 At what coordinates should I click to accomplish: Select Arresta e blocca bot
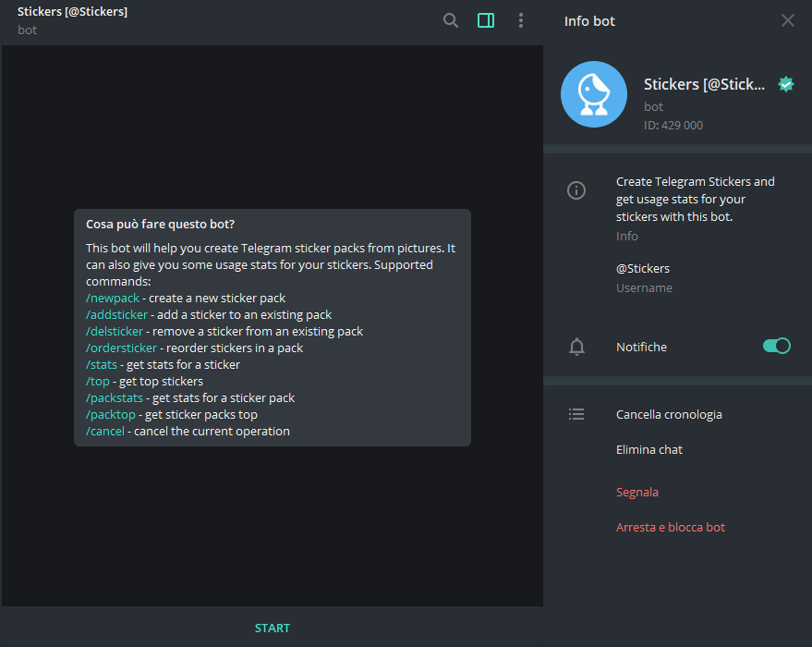click(x=670, y=528)
